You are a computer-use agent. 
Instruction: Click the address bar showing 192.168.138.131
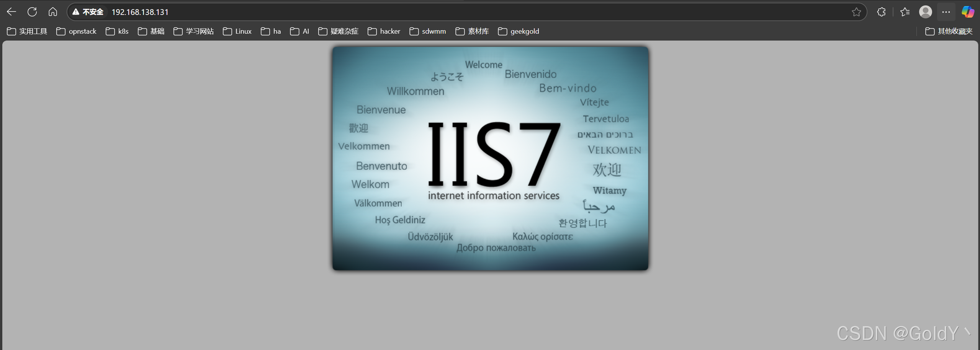tap(467, 12)
